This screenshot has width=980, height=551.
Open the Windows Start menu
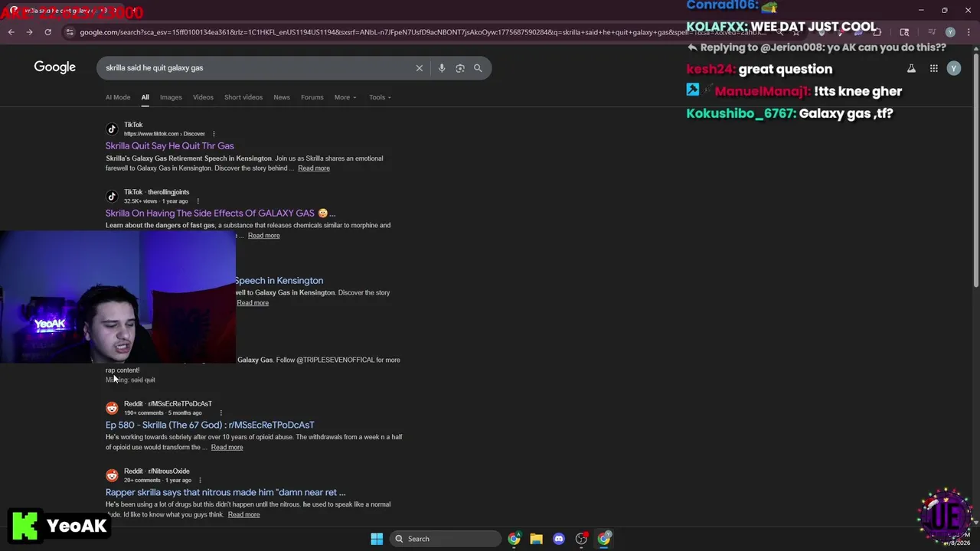377,539
